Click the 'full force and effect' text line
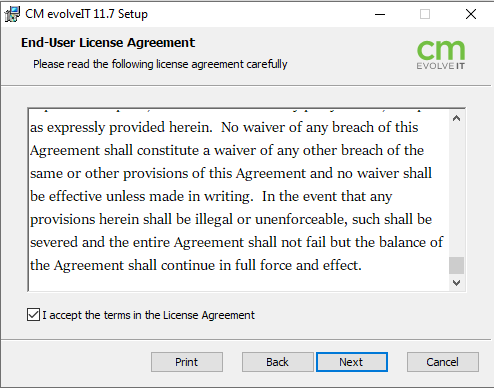 click(196, 265)
